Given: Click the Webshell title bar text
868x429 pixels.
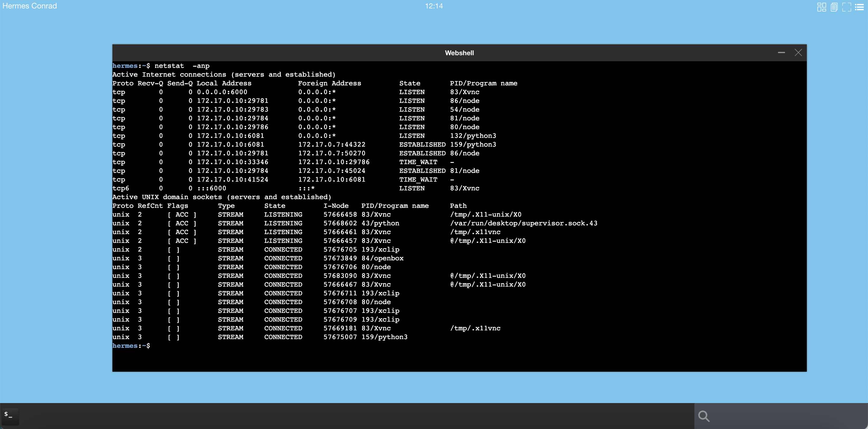Looking at the screenshot, I should click(x=459, y=53).
